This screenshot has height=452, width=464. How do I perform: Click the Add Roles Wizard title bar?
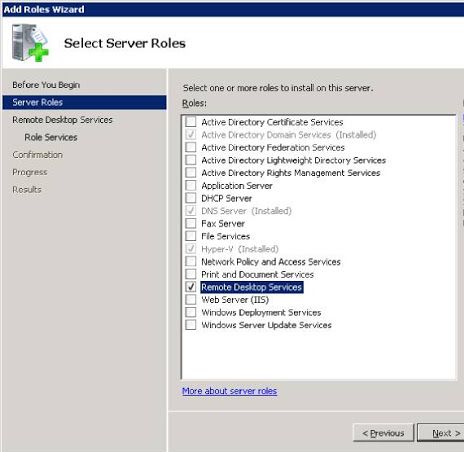[x=233, y=9]
